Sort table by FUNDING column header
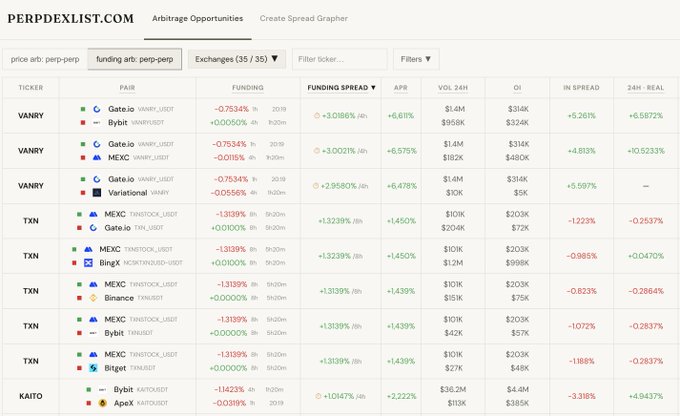 click(248, 88)
